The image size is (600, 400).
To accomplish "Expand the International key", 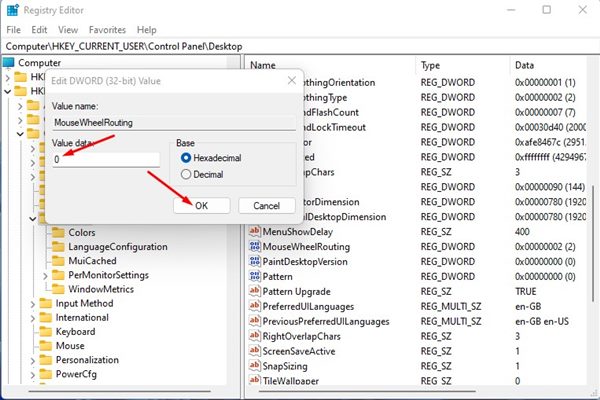I will coord(33,318).
